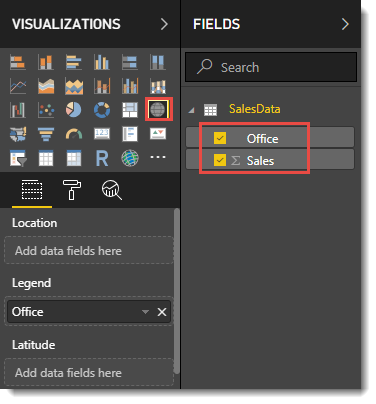Screen dimensions: 376x404
Task: Switch to the Format paint roller tab
Action: [72, 190]
